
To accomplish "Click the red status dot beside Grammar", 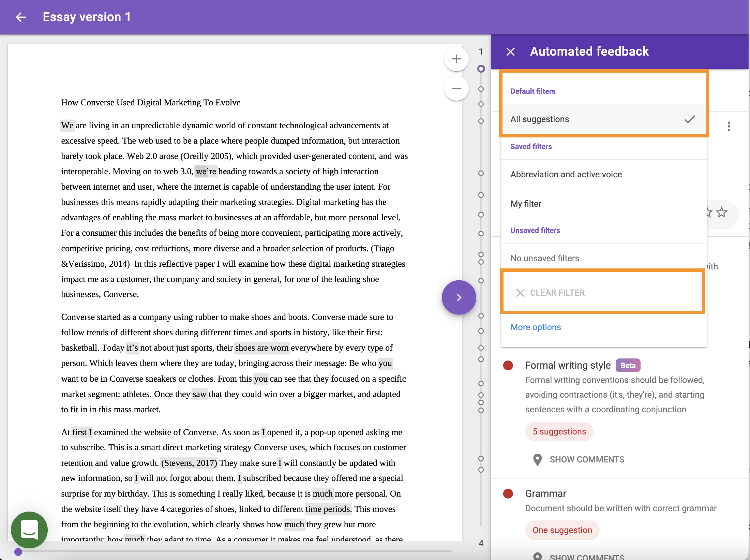I will (x=508, y=493).
